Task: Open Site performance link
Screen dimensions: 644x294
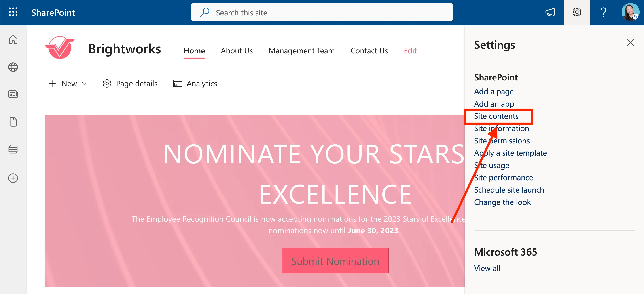Action: tap(503, 178)
